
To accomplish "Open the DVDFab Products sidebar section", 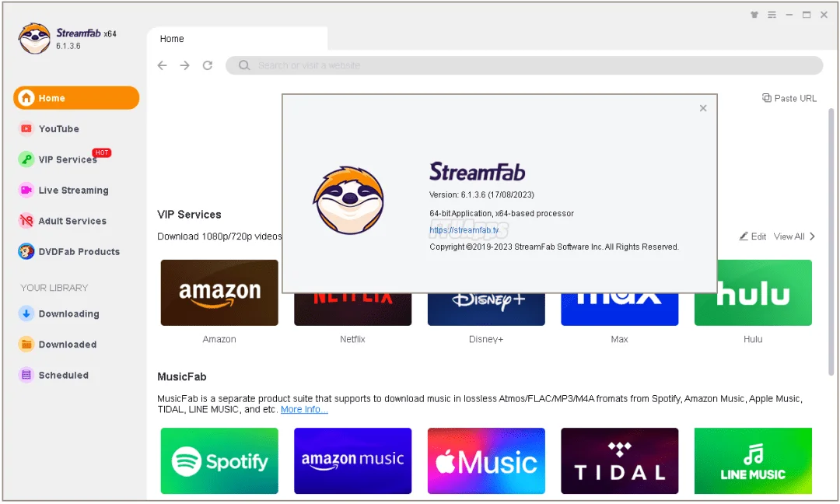I will (76, 251).
